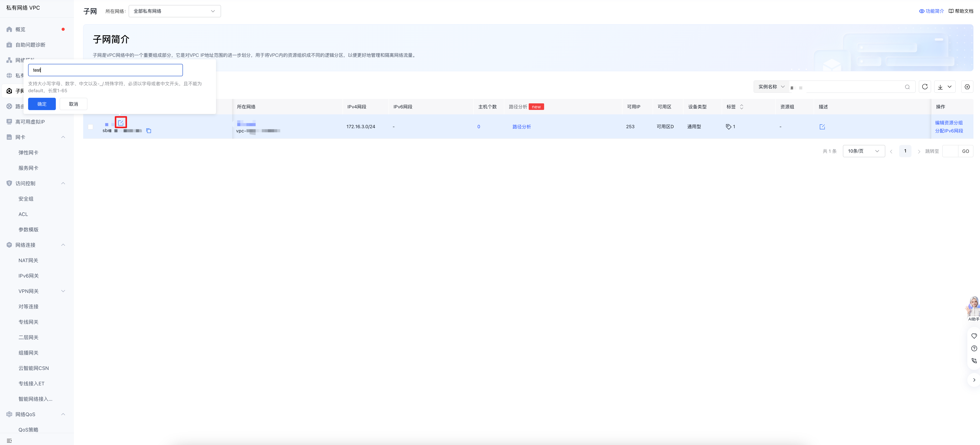The height and width of the screenshot is (445, 980).
Task: Copy the subnet ID with copy icon
Action: (x=149, y=131)
